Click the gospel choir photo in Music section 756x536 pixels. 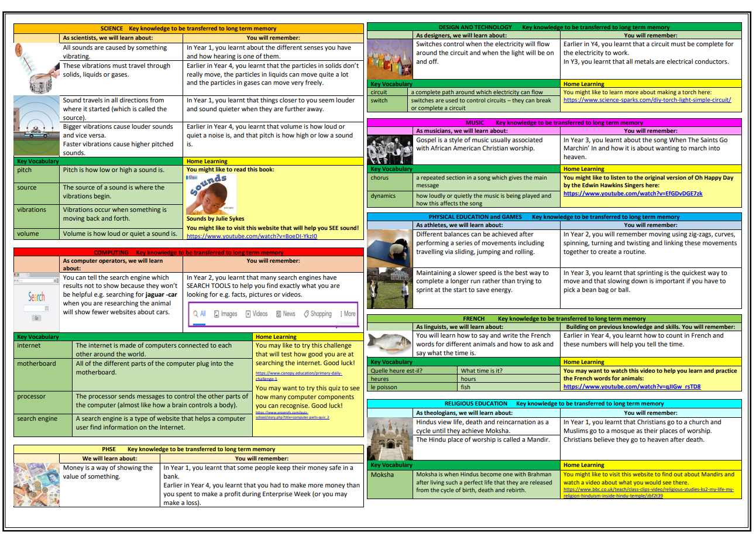[x=390, y=150]
